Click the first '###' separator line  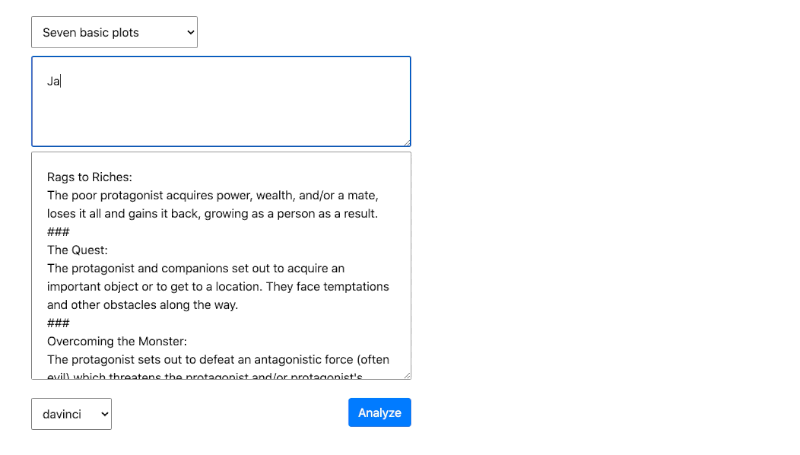pos(58,232)
